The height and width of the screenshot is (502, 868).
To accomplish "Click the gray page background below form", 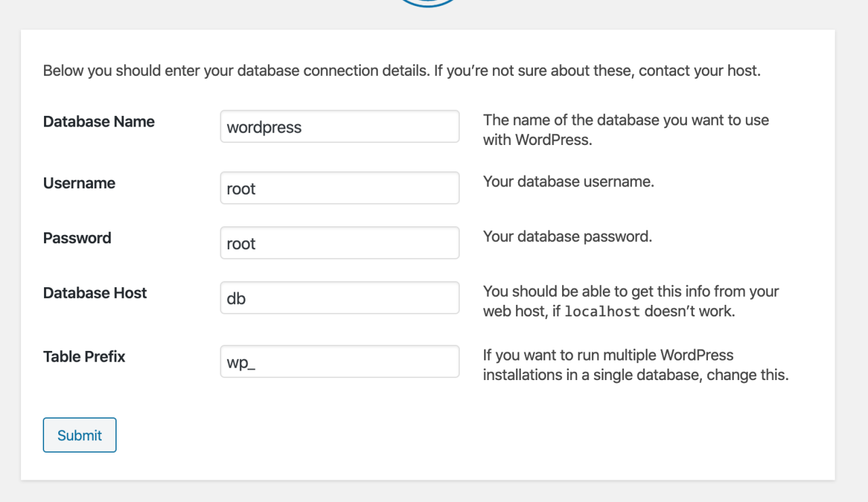I will (434, 492).
